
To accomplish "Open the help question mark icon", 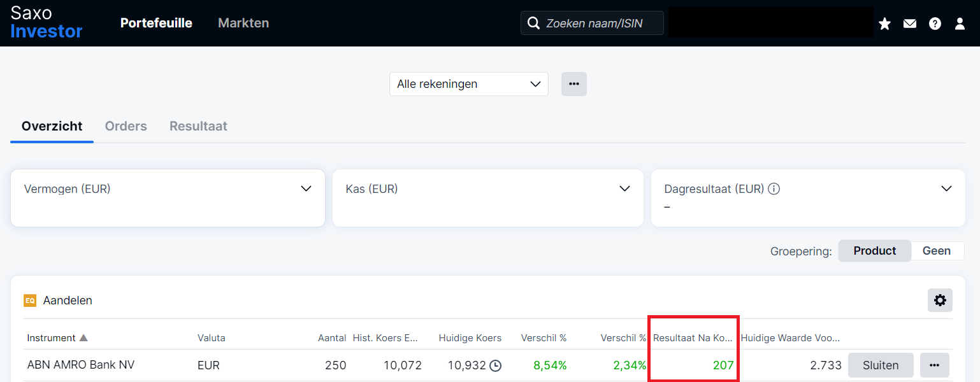I will coord(935,24).
